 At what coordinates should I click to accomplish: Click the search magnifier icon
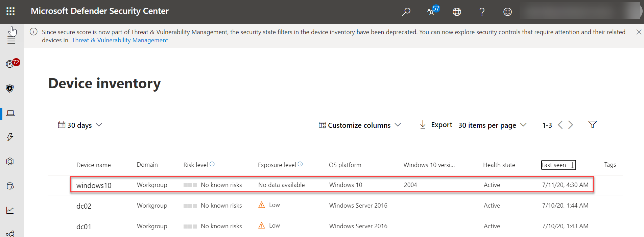[406, 11]
